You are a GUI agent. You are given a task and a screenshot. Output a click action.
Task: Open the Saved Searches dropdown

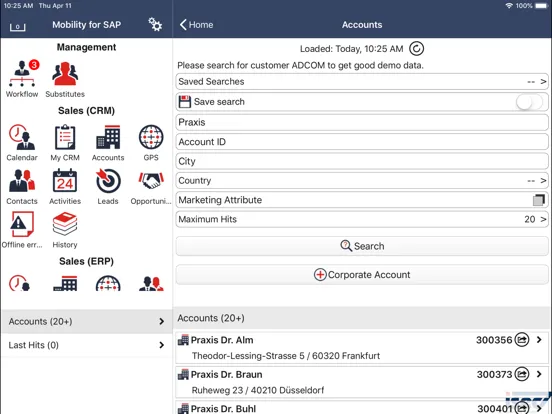362,82
